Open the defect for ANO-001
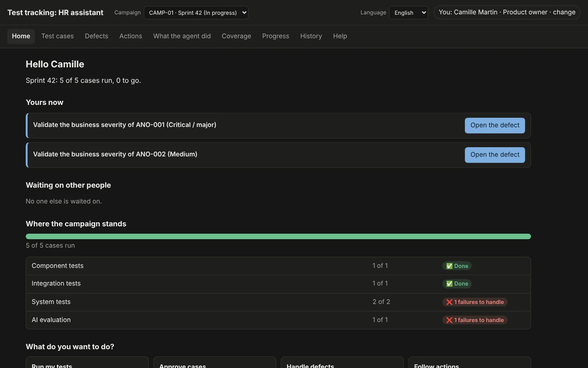 coord(495,125)
